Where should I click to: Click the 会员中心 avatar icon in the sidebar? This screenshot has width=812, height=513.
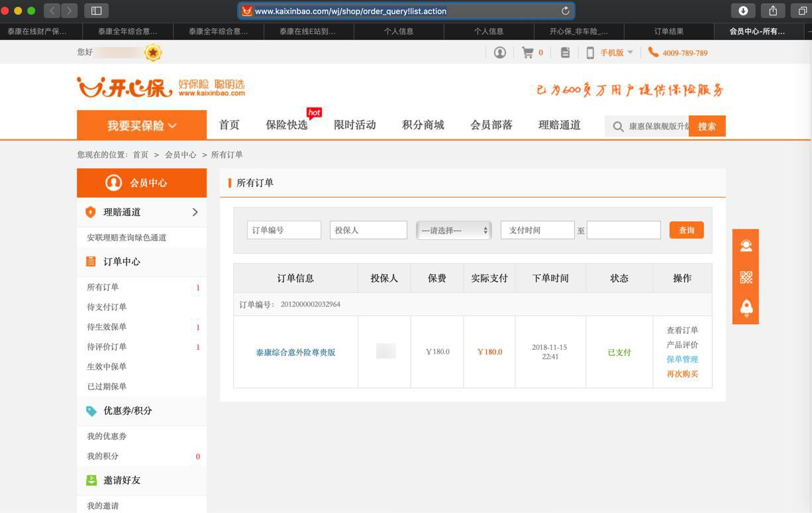[114, 183]
